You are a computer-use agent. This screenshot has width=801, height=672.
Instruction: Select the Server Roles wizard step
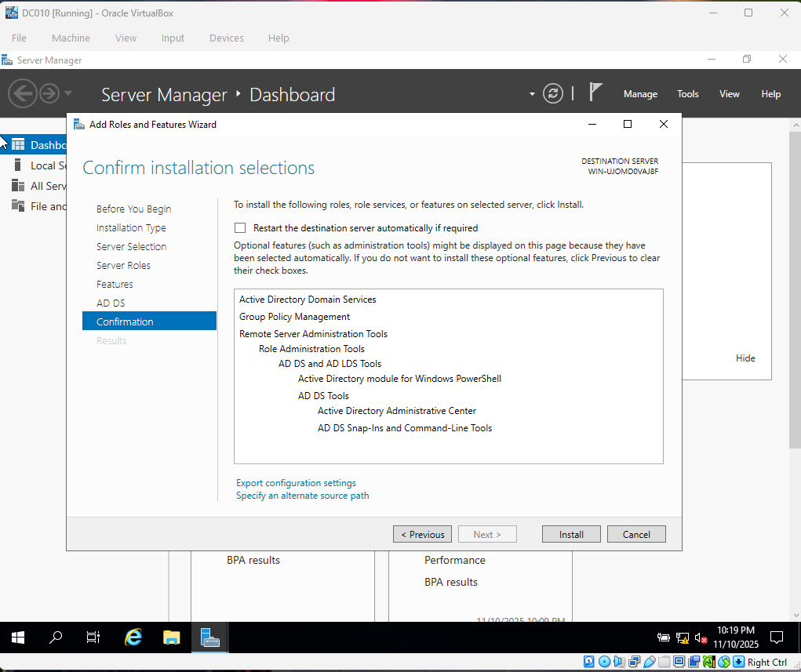point(126,265)
